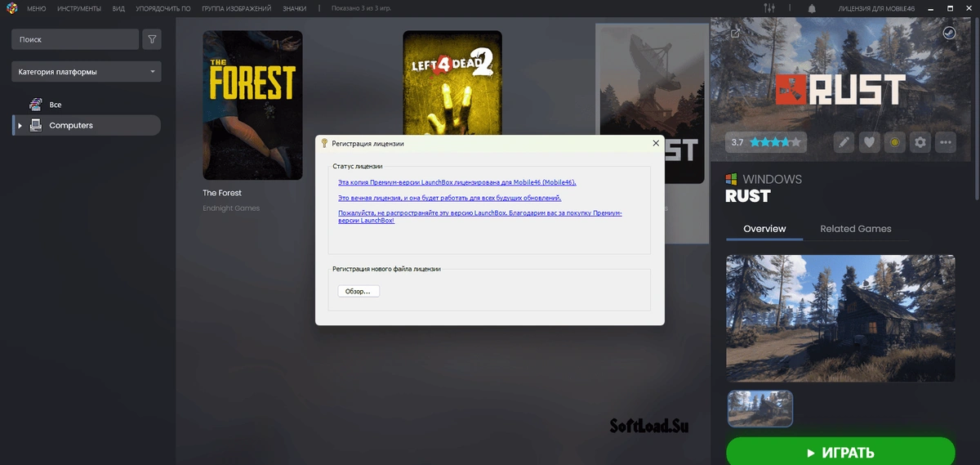The width and height of the screenshot is (980, 465).
Task: Click the 'Пожалуйста, не распространяйте' link
Action: point(480,217)
